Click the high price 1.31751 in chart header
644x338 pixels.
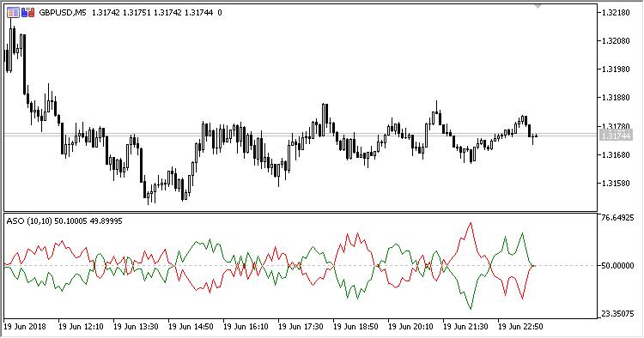click(x=137, y=13)
